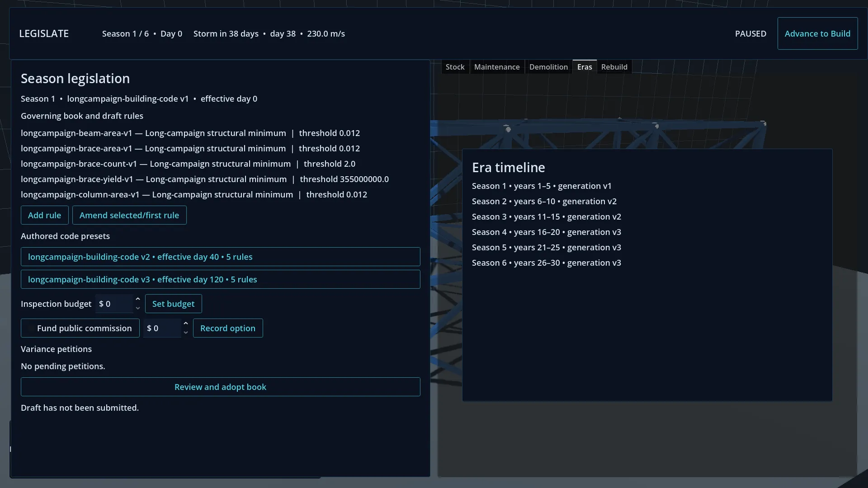Select the Eras tab

pos(585,67)
